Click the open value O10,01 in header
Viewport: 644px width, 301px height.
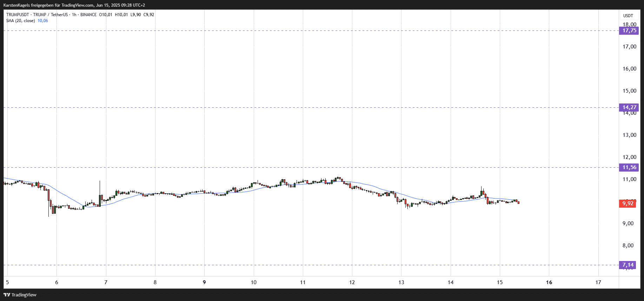pyautogui.click(x=106, y=15)
